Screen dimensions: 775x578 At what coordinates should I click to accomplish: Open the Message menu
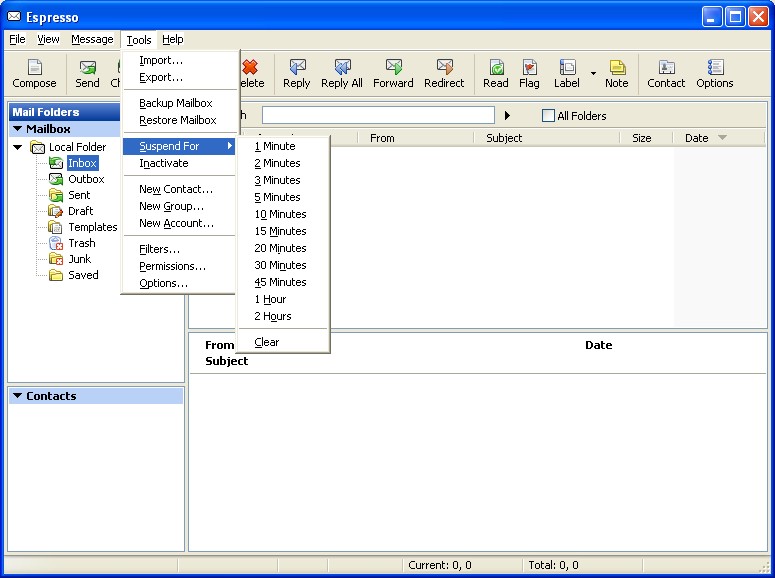(x=92, y=39)
